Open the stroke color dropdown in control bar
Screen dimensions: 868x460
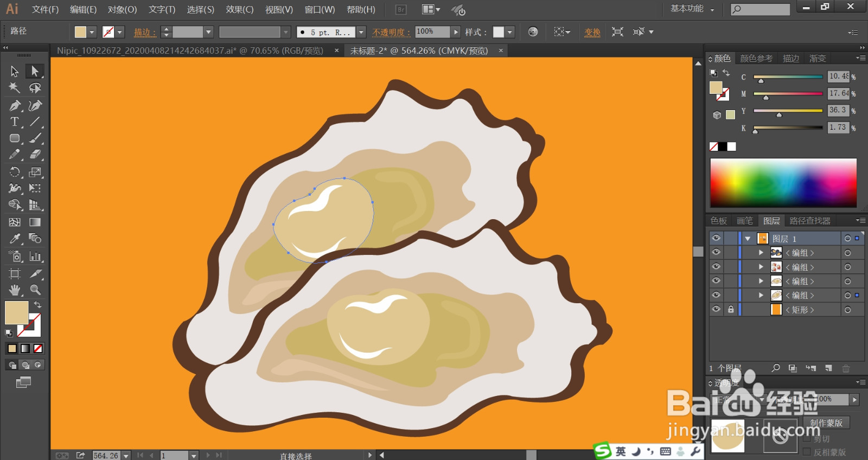120,32
